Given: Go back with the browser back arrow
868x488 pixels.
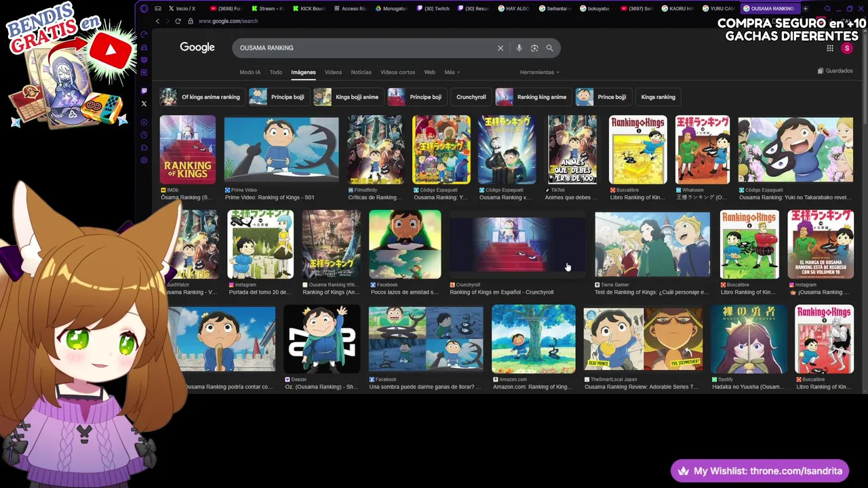Looking at the screenshot, I should (157, 21).
